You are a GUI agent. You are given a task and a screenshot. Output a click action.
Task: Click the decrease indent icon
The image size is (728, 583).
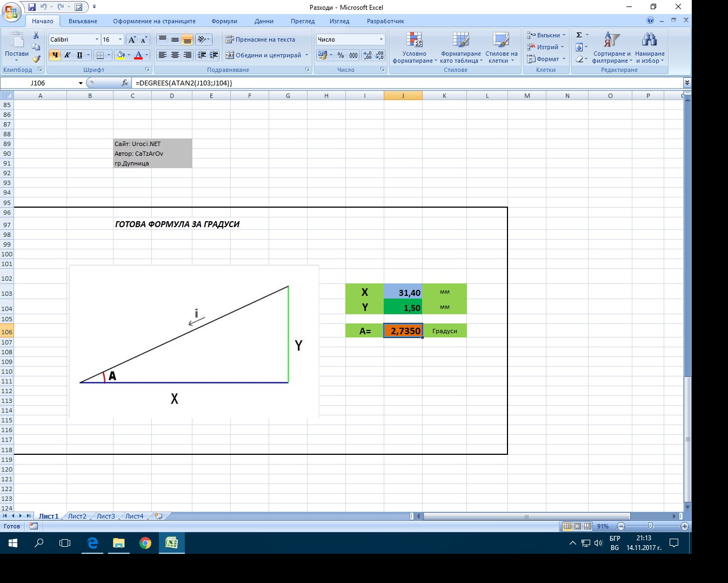(x=202, y=55)
